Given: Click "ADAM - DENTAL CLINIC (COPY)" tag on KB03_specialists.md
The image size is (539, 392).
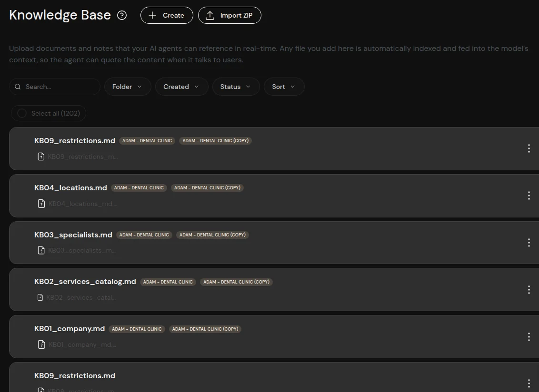Looking at the screenshot, I should click(x=212, y=235).
